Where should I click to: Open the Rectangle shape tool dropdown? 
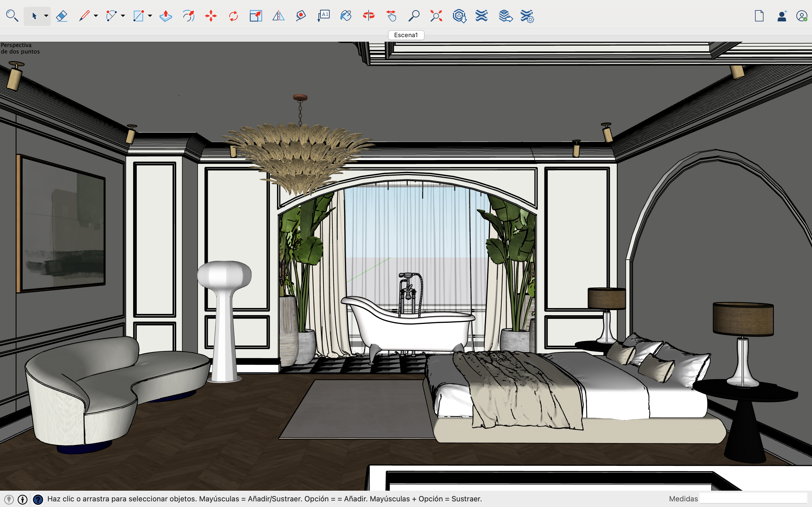(150, 16)
